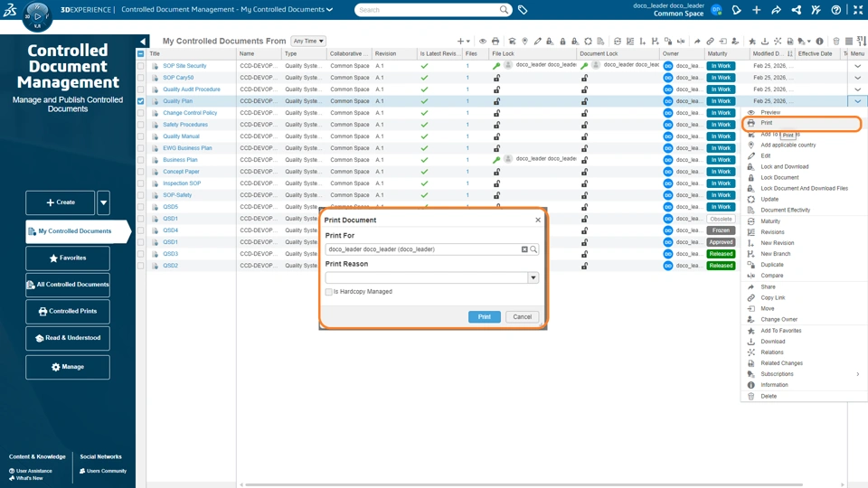
Task: Open All Controlled Documents section
Action: pyautogui.click(x=68, y=285)
